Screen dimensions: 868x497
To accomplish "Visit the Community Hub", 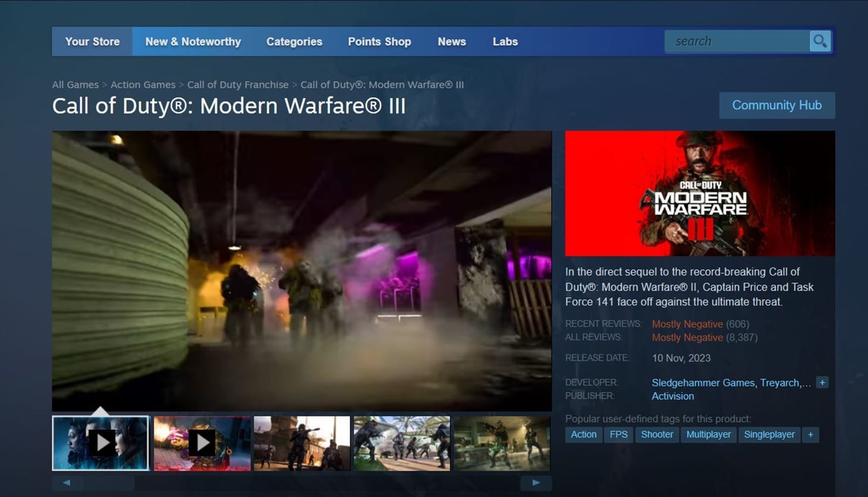I will point(776,105).
